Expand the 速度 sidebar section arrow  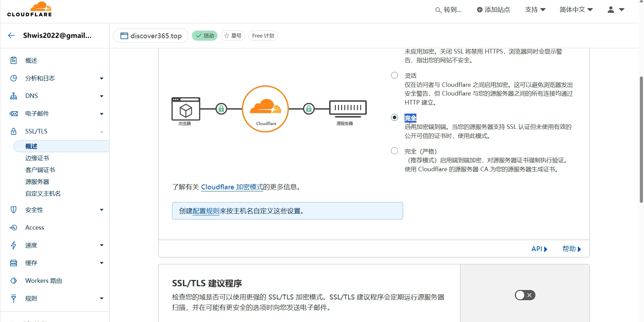pos(102,245)
